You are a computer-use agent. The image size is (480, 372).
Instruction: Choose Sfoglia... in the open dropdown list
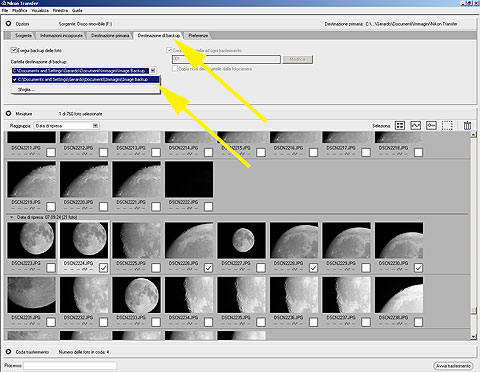(26, 89)
